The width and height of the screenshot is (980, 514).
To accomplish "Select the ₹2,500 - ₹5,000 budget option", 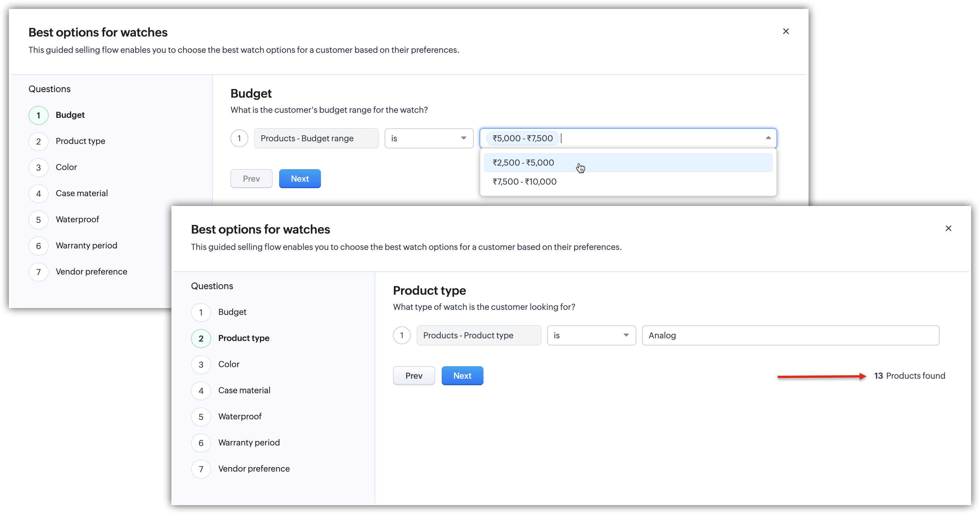I will coord(523,163).
